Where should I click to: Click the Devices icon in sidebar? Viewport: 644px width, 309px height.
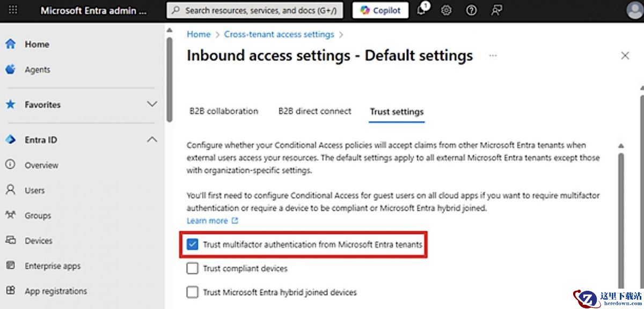10,240
